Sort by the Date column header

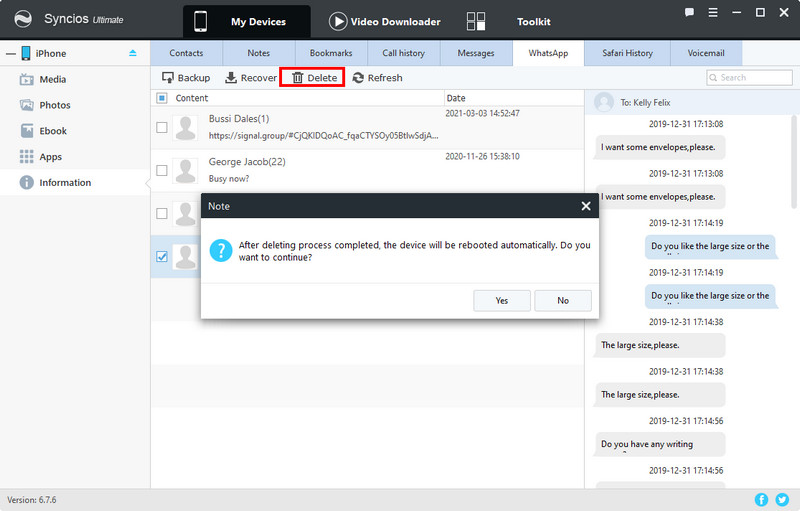456,98
